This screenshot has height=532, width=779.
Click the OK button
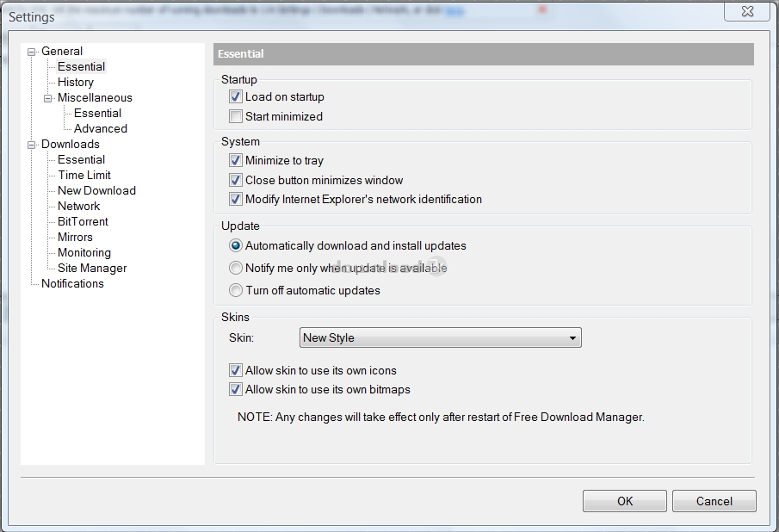click(x=624, y=500)
